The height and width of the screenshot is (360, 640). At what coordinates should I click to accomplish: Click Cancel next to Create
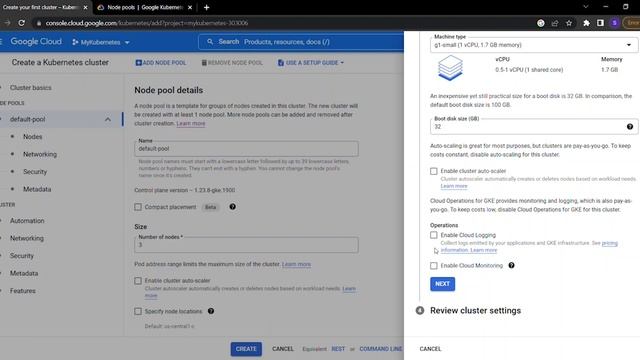pos(283,349)
